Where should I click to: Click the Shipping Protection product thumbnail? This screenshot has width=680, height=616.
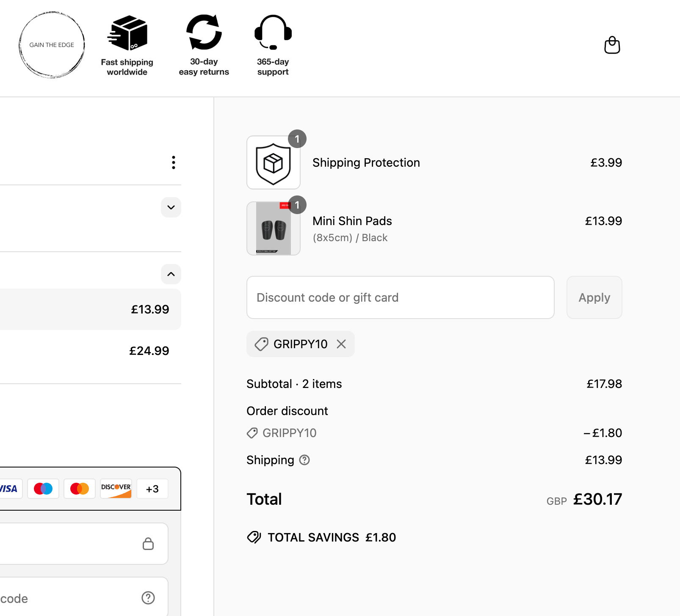pos(274,163)
